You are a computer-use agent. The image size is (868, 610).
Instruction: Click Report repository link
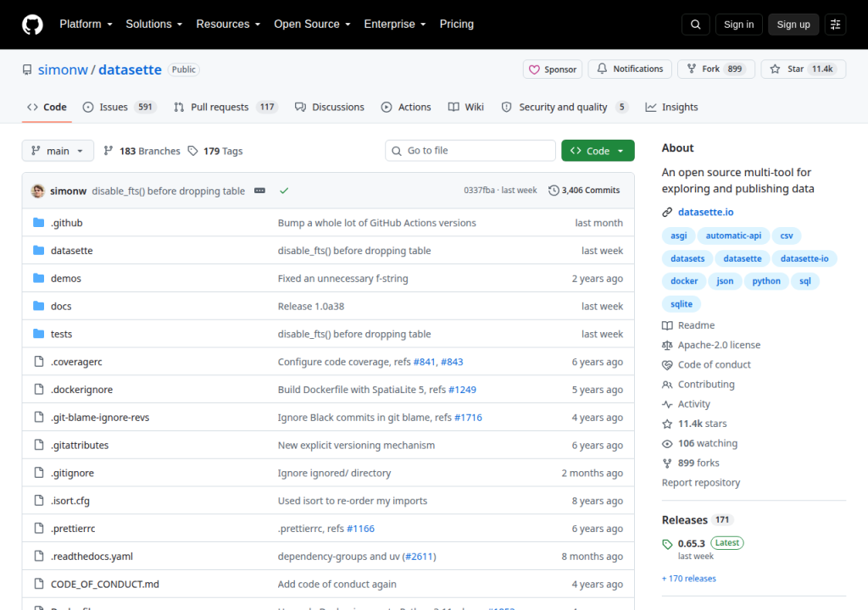[701, 483]
